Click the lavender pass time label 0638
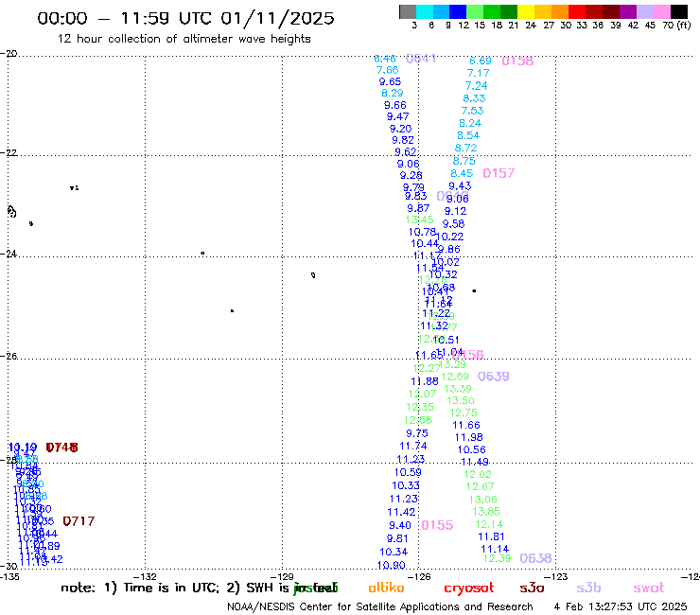700x615 pixels. pos(535,558)
